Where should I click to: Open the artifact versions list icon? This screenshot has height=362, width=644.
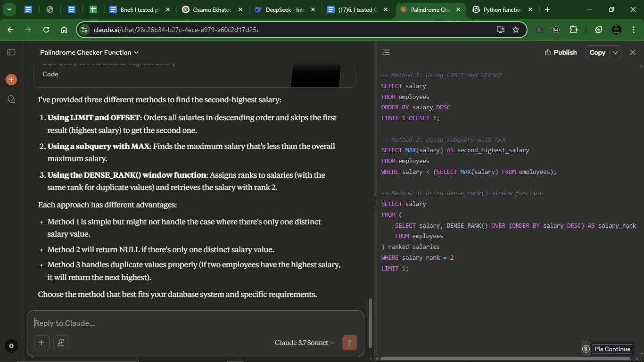tap(386, 52)
